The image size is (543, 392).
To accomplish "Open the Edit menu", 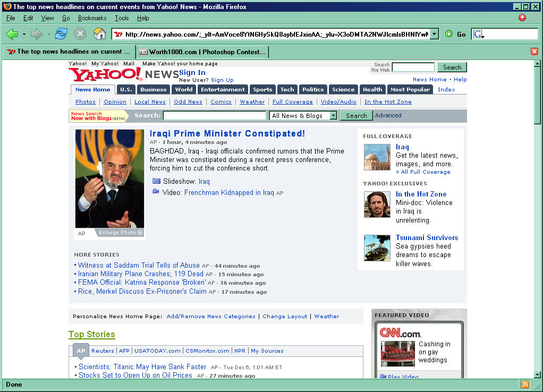I will tap(28, 18).
